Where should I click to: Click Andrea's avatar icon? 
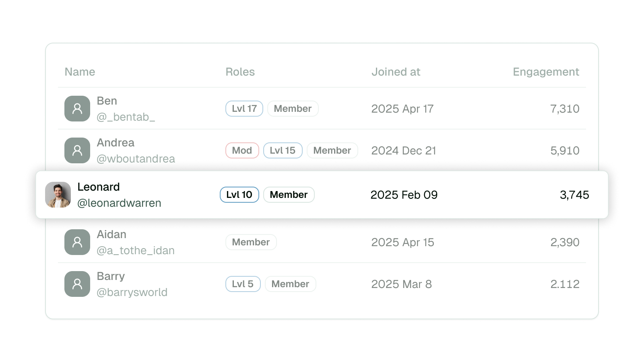point(77,150)
